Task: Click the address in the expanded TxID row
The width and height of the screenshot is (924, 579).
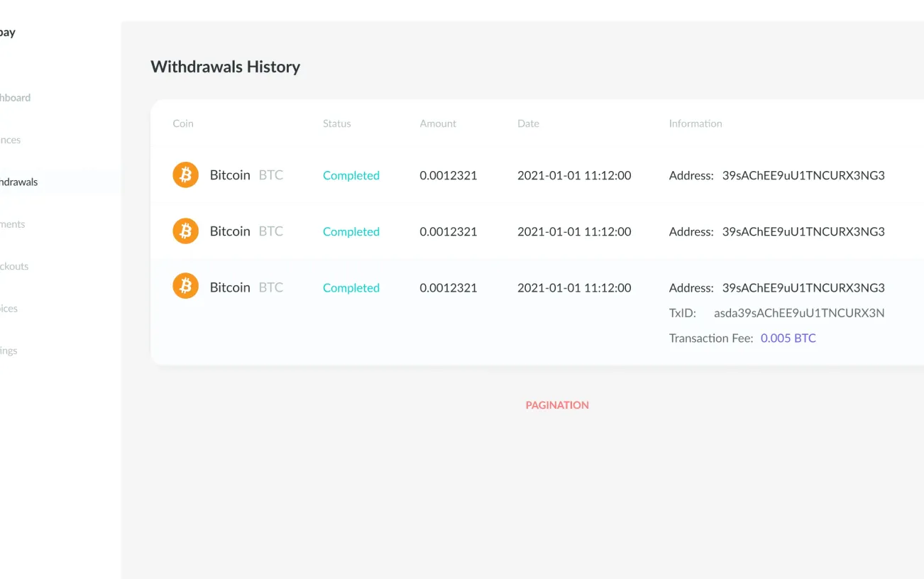Action: [x=803, y=287]
